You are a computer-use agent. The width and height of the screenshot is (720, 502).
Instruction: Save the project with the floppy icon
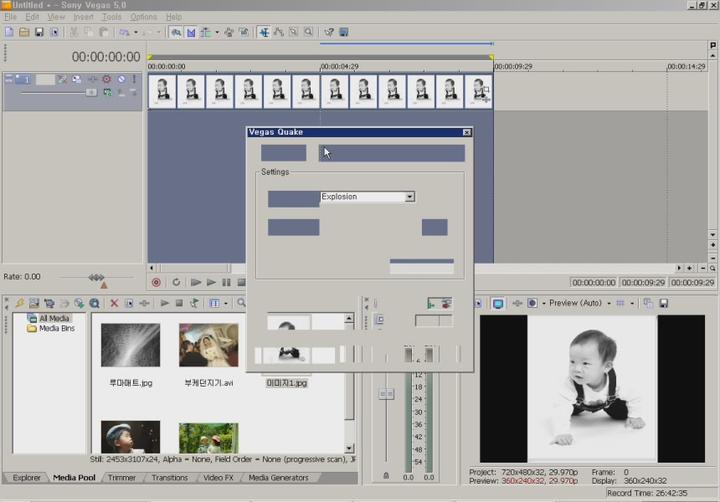click(39, 32)
